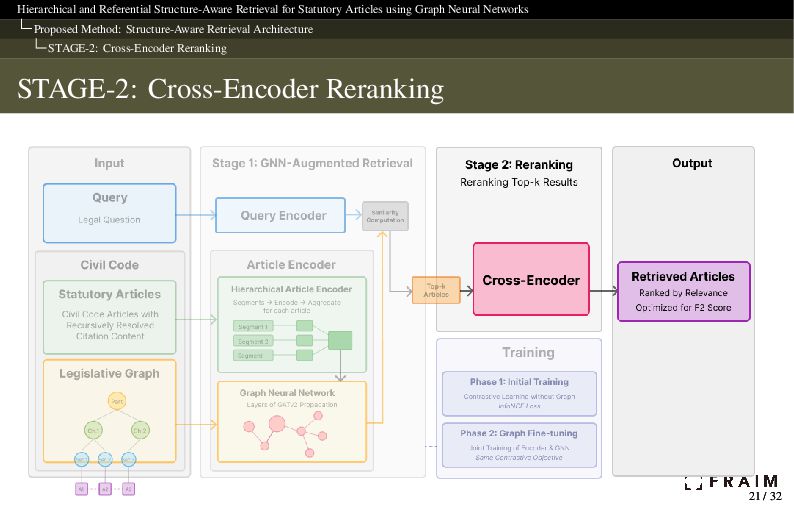Select the blue Query box
The height and width of the screenshot is (510, 794).
point(109,213)
